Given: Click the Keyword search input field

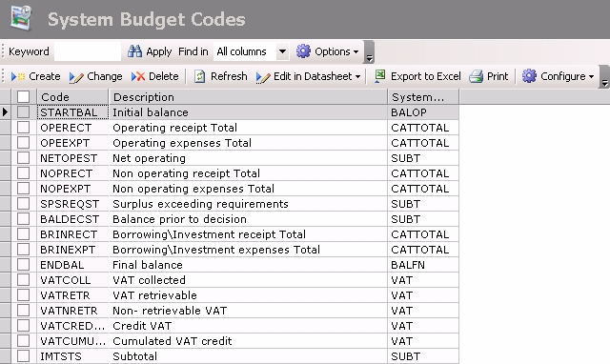Looking at the screenshot, I should point(88,51).
